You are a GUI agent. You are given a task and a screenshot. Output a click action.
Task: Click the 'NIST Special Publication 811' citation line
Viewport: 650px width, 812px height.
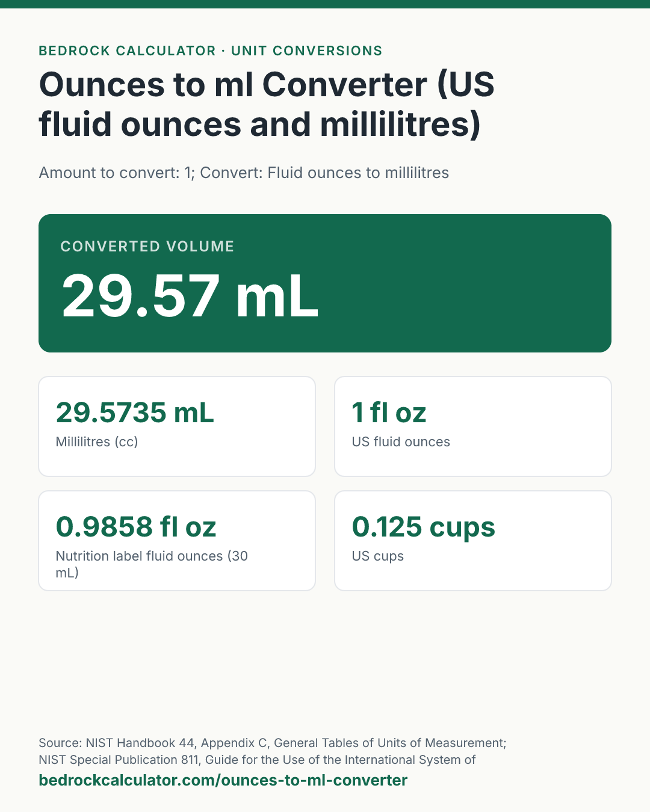(257, 760)
